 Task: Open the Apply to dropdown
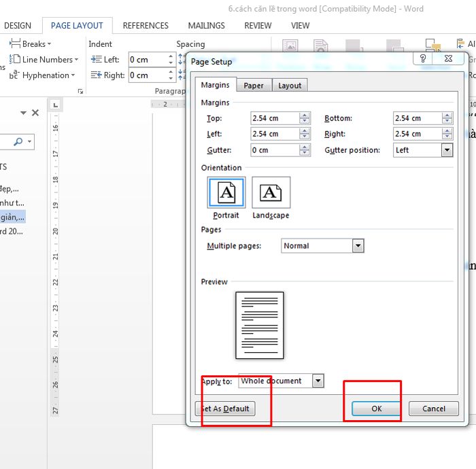point(318,381)
